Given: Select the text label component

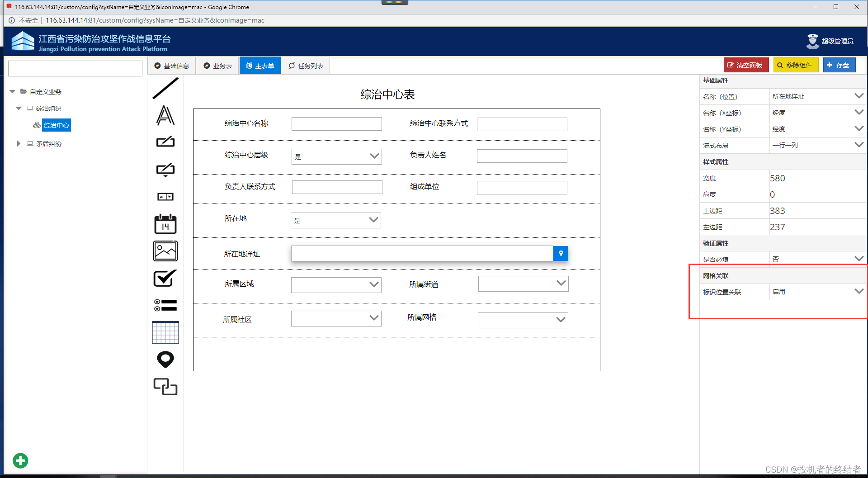Looking at the screenshot, I should (x=165, y=115).
